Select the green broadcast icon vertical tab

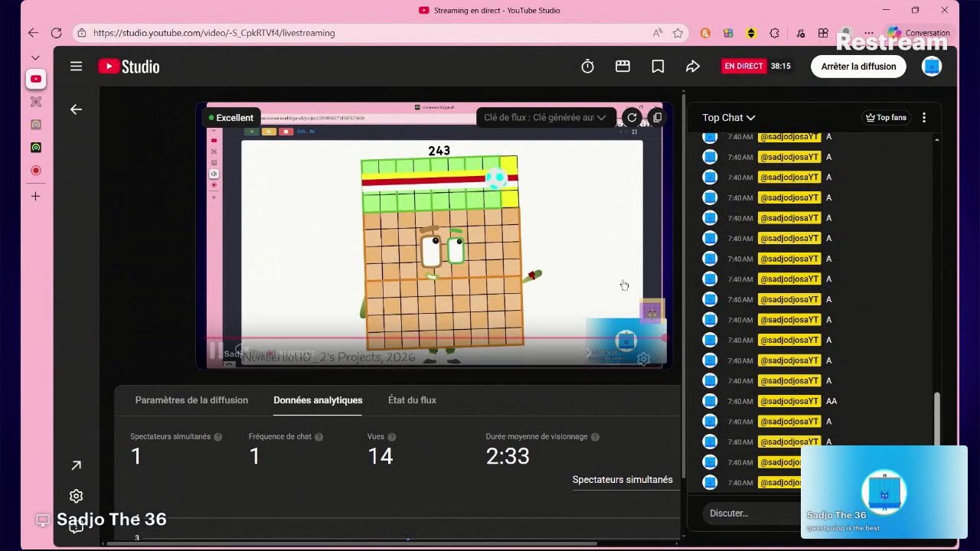(x=35, y=147)
